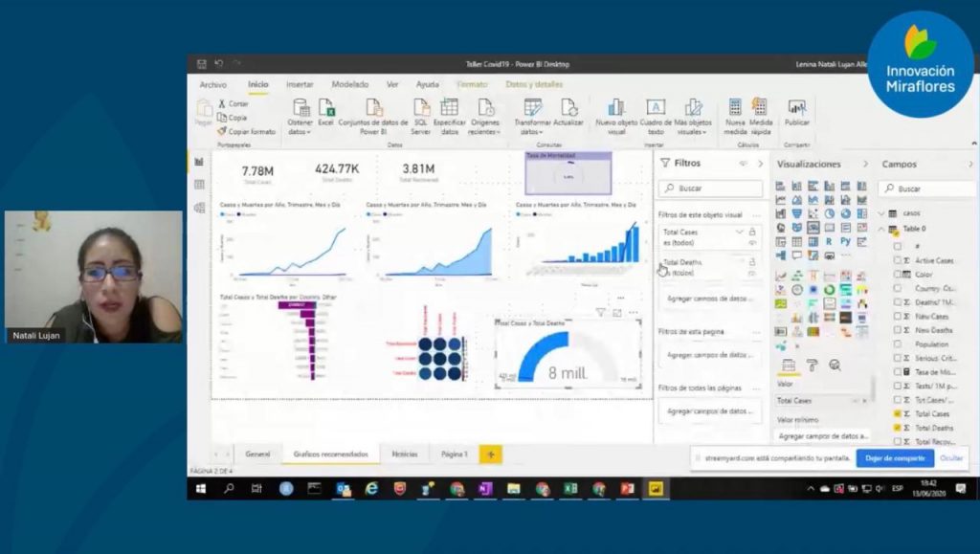This screenshot has height=554, width=980.
Task: Click Dejar de compartir button
Action: tap(895, 457)
